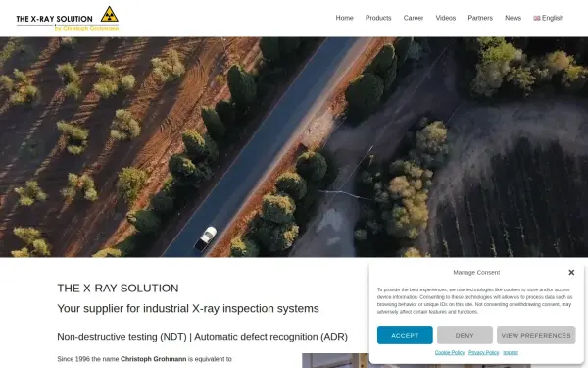Open VIEW PREFERENCES for cookies

pyautogui.click(x=536, y=335)
